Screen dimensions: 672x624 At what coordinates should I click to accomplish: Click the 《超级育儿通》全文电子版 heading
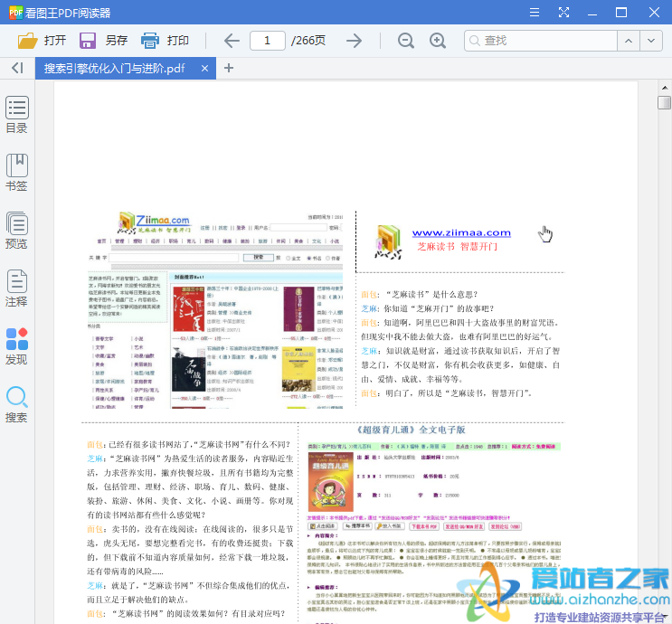pos(411,430)
